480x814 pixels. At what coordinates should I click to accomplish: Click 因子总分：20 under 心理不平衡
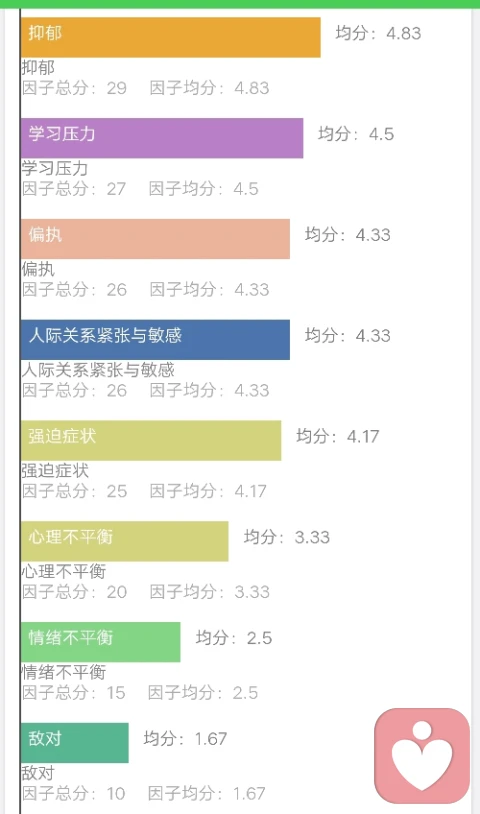coord(74,591)
